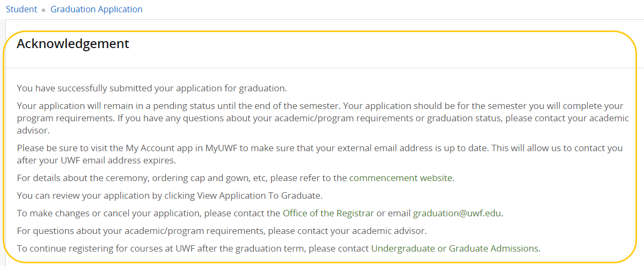644x266 pixels.
Task: Open Undergraduate or Graduate Admissions link
Action: (455, 248)
